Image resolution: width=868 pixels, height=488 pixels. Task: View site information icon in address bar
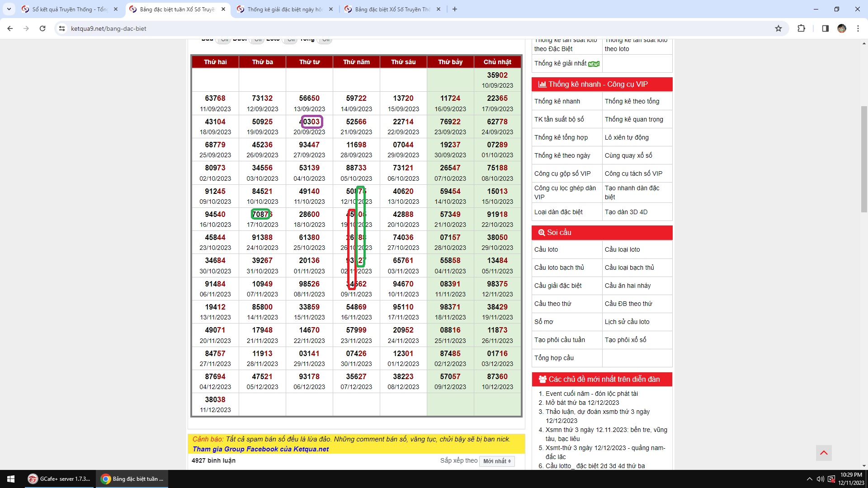pos(62,28)
